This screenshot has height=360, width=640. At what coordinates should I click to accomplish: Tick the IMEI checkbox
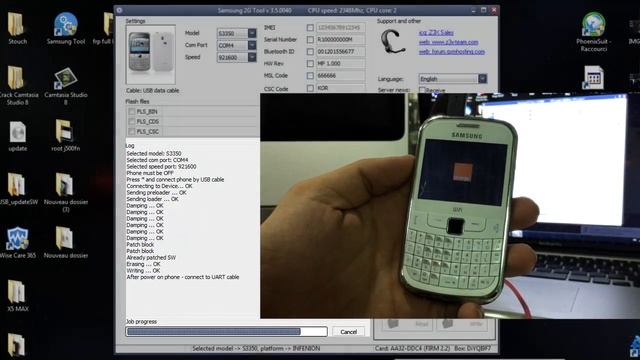pyautogui.click(x=310, y=28)
